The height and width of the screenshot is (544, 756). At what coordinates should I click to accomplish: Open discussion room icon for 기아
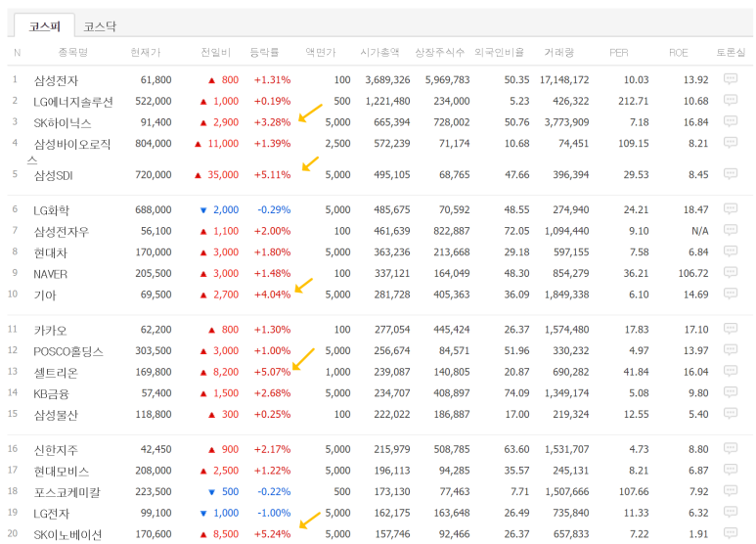731,294
